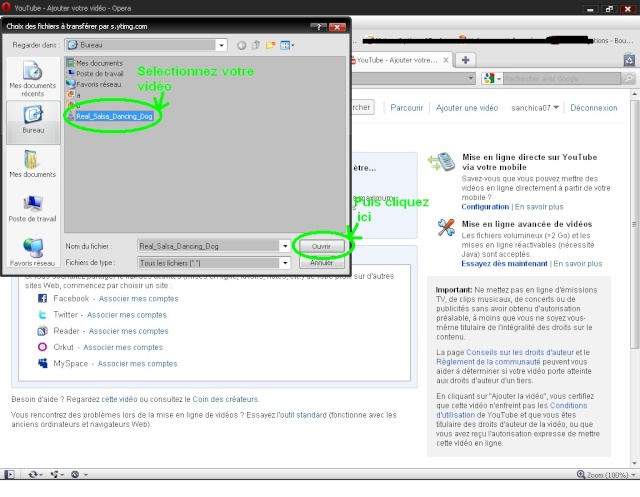The height and width of the screenshot is (497, 640).
Task: Expand the Fichiers de type dropdown
Action: click(x=285, y=263)
